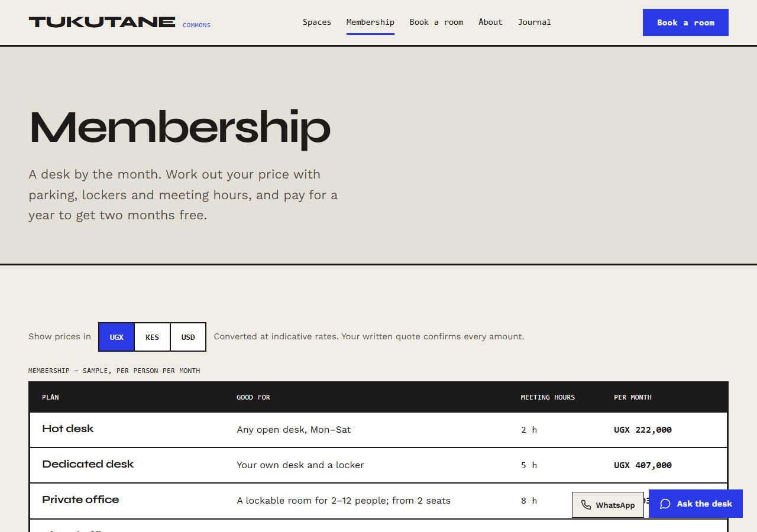757x532 pixels.
Task: Open the About nav item
Action: (x=490, y=22)
